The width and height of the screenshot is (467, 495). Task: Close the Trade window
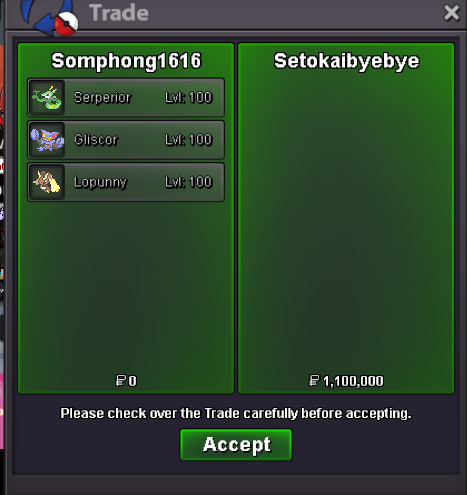451,13
